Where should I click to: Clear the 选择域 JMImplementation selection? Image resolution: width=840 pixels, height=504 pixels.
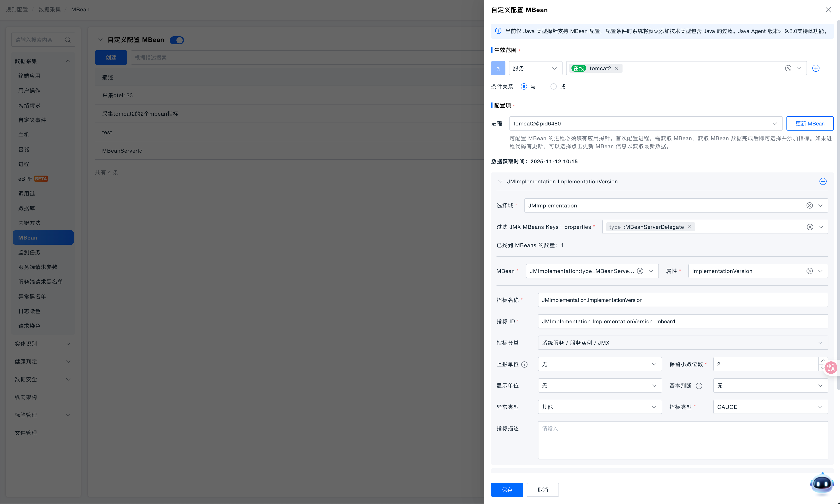809,205
